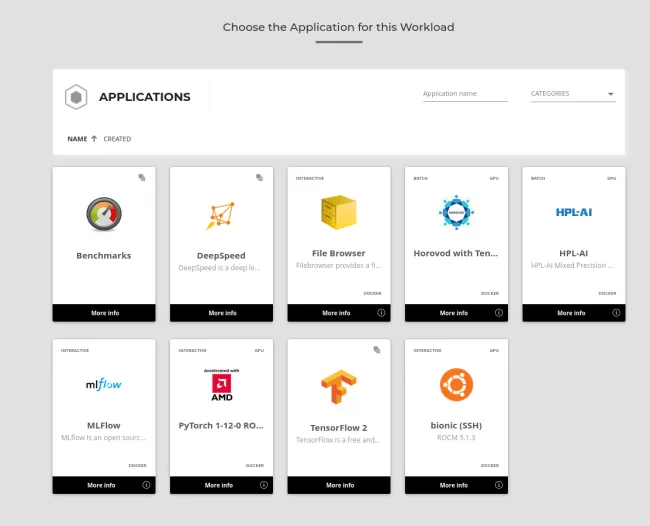The height and width of the screenshot is (526, 650).
Task: Click info icon on File Browser card
Action: pyautogui.click(x=381, y=313)
